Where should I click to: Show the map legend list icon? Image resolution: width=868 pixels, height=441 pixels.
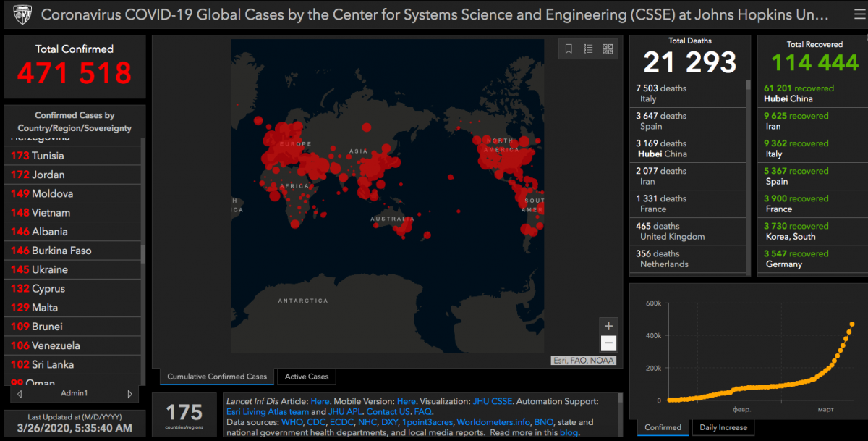(588, 49)
